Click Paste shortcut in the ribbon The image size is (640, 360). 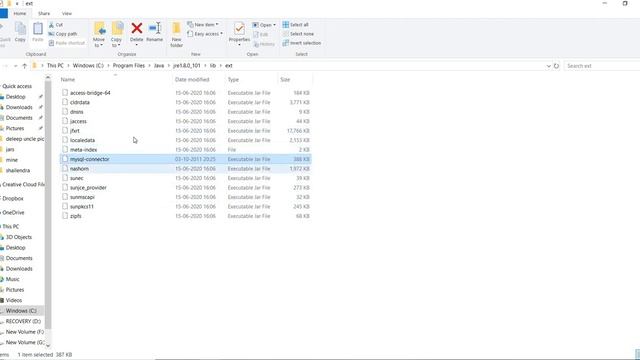click(x=67, y=43)
